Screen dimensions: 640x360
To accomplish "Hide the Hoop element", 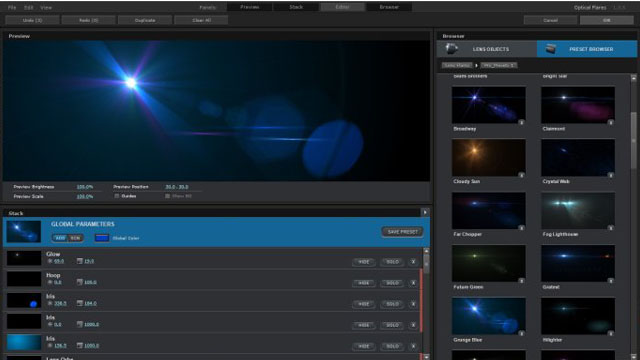I will [364, 283].
